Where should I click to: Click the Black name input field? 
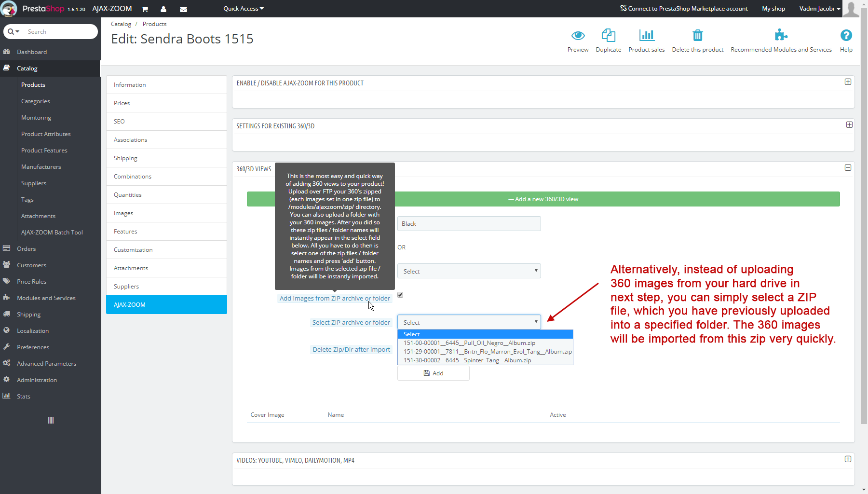coord(469,223)
